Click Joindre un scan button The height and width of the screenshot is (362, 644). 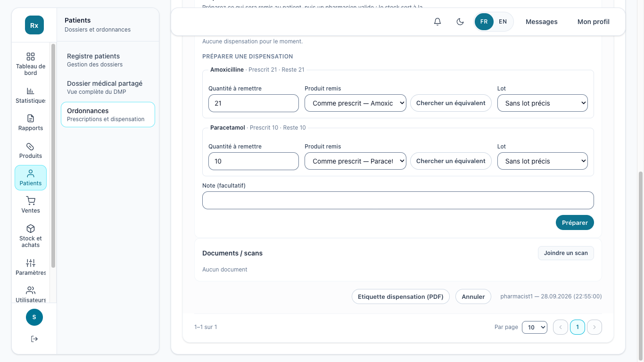click(x=566, y=253)
